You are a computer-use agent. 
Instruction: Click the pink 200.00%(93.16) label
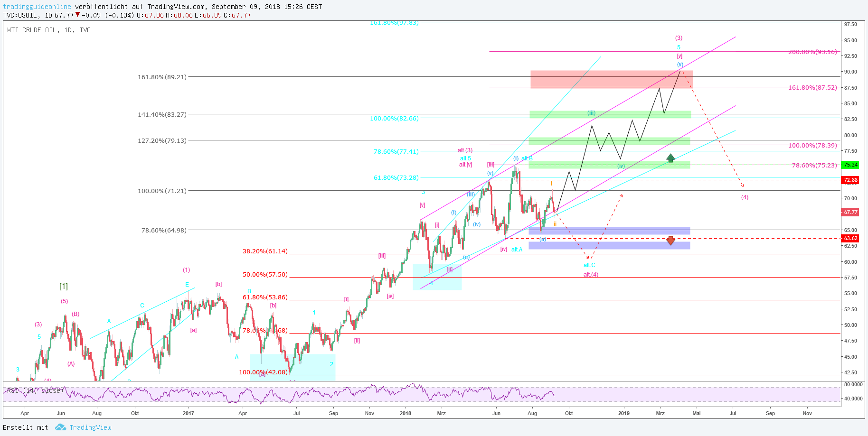(812, 52)
